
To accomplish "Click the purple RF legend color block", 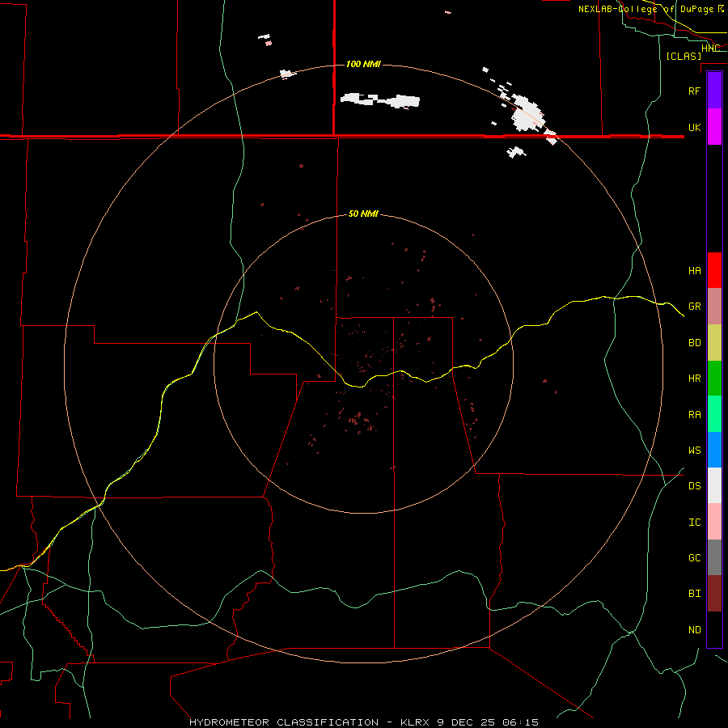I will 714,91.
